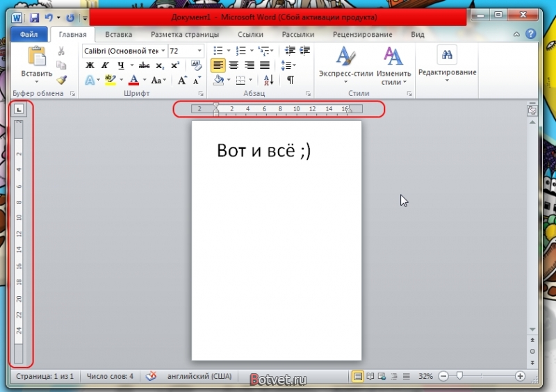Image resolution: width=556 pixels, height=392 pixels.
Task: Apply a numbered list
Action: coord(241,51)
